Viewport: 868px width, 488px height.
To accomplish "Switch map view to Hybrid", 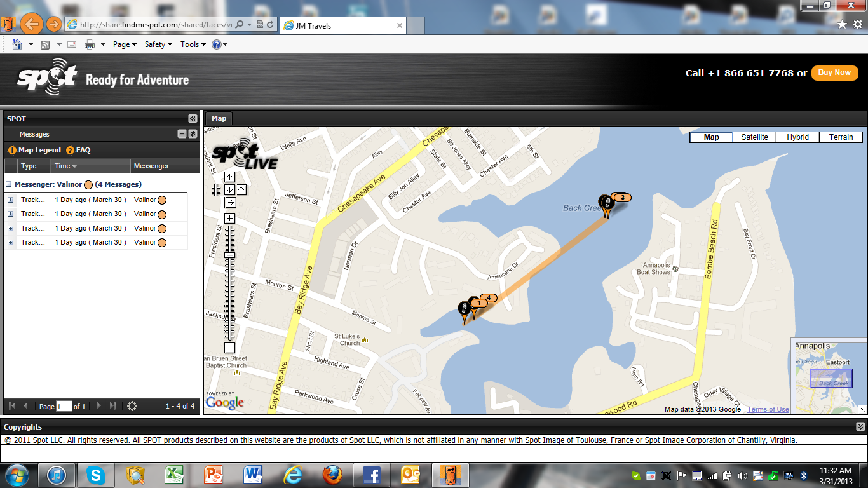I will click(x=797, y=137).
